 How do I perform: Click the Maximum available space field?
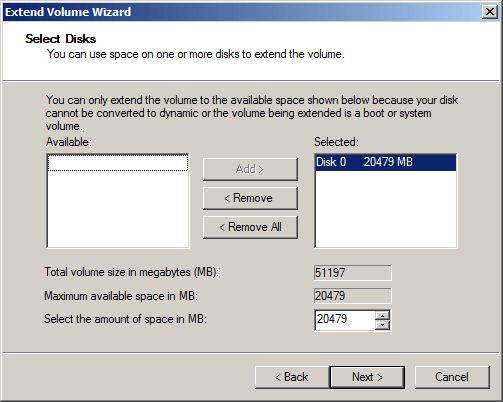353,296
